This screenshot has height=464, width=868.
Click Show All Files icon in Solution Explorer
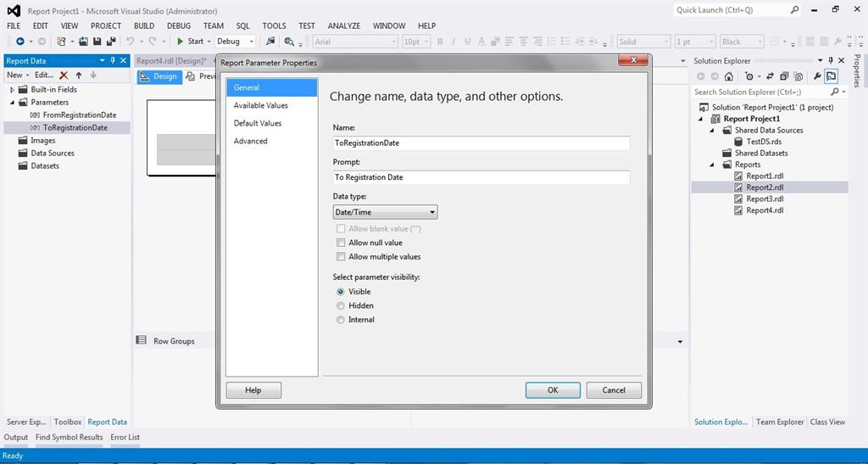798,76
